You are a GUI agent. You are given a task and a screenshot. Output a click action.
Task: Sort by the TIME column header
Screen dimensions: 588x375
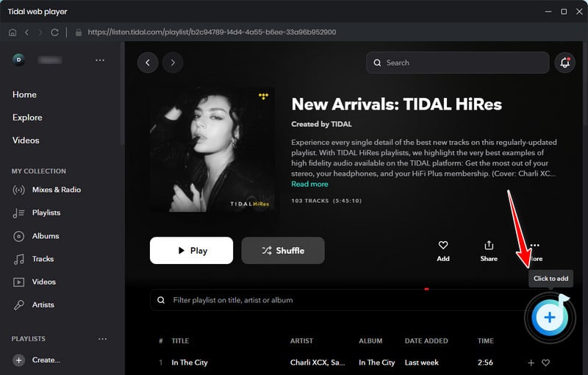(486, 341)
